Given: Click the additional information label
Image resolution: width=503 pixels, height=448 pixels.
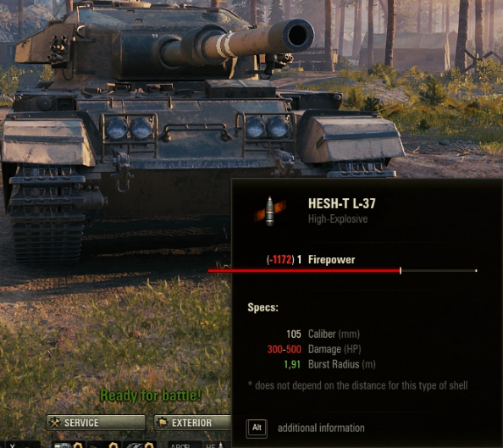Looking at the screenshot, I should [x=321, y=429].
